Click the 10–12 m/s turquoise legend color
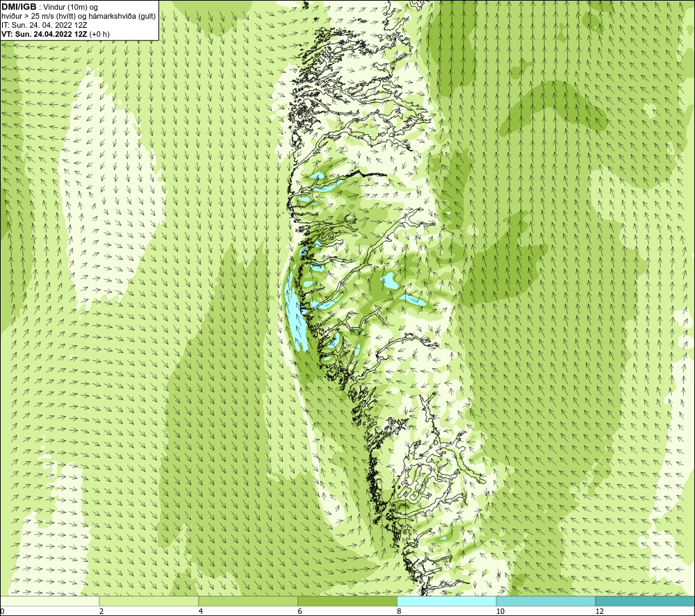Viewport: 695px width, 616px height. (546, 601)
